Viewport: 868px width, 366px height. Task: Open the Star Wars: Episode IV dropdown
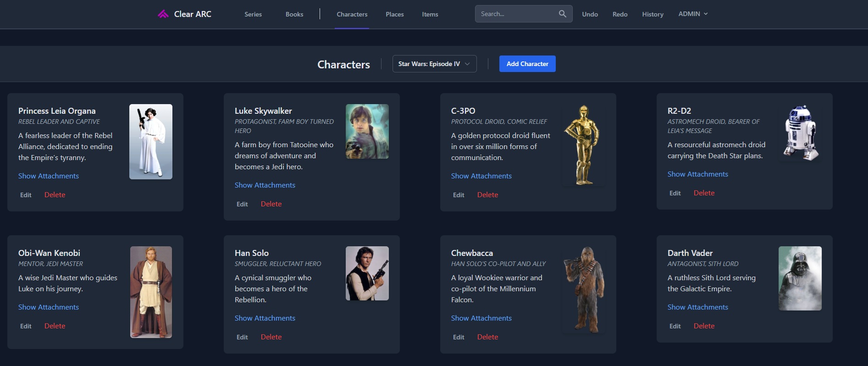pos(434,64)
